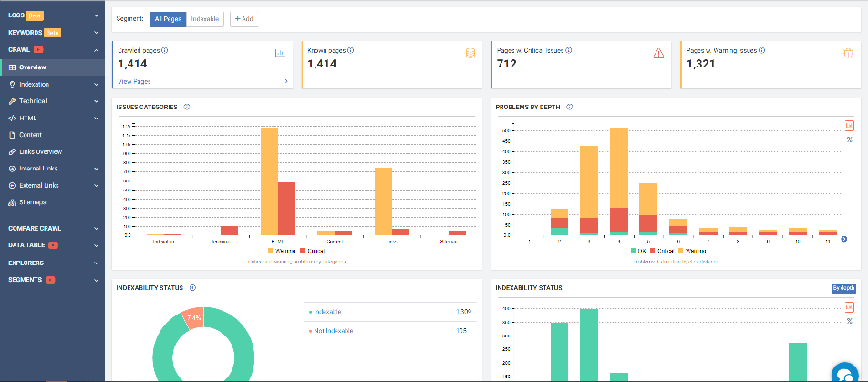Click the Crawled pages bar chart icon

click(x=280, y=53)
